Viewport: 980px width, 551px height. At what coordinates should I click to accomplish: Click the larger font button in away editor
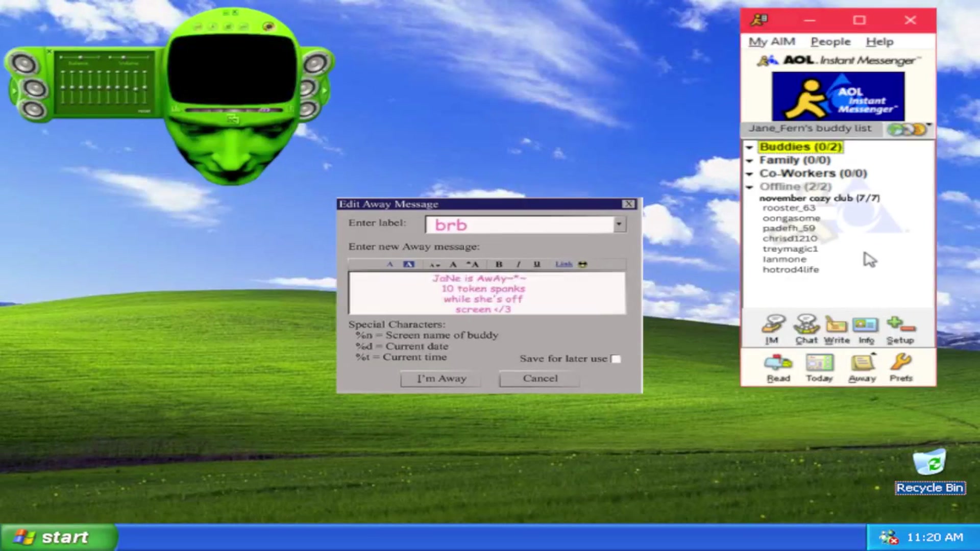[x=473, y=264]
